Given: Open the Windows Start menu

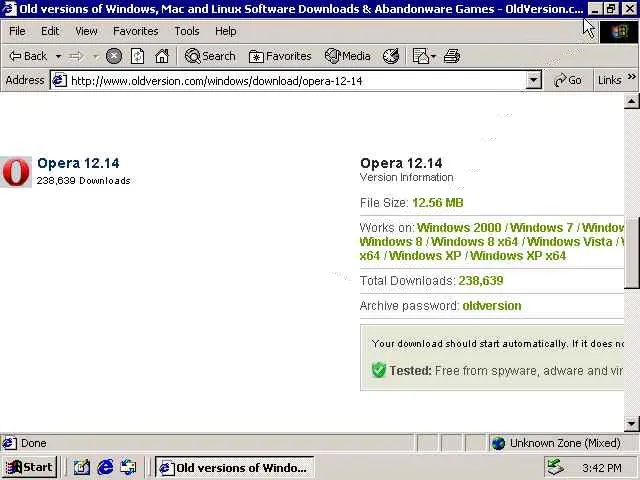Looking at the screenshot, I should pos(30,467).
